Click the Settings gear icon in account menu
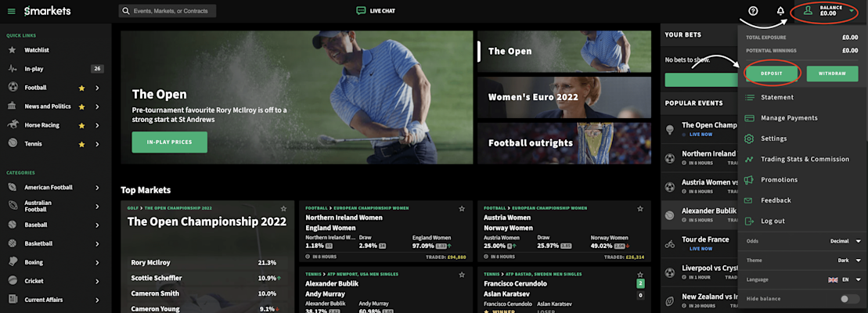The image size is (868, 313). pos(750,139)
